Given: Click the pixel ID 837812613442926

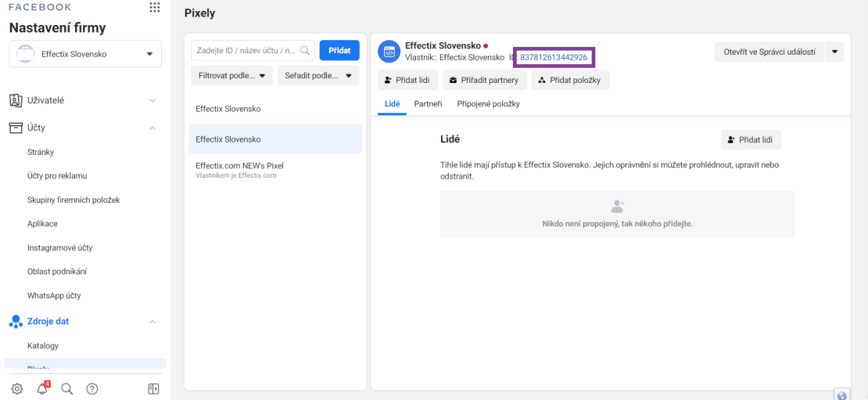Looking at the screenshot, I should point(554,57).
